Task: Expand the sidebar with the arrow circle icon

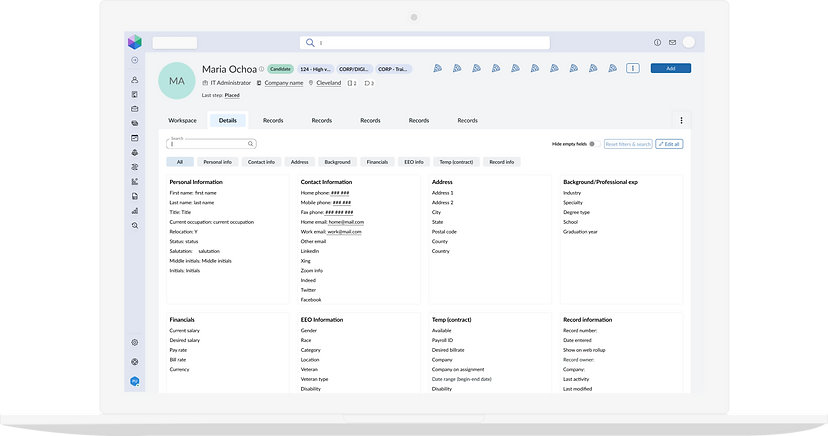Action: (135, 60)
